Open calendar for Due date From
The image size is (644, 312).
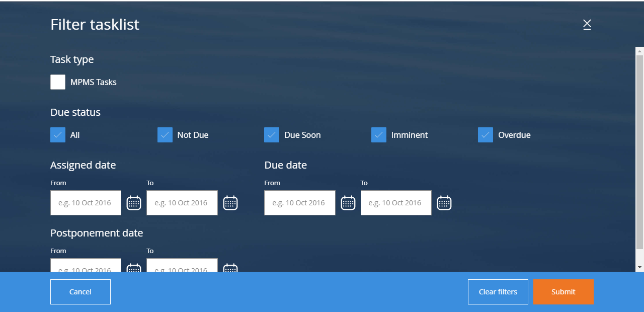348,203
